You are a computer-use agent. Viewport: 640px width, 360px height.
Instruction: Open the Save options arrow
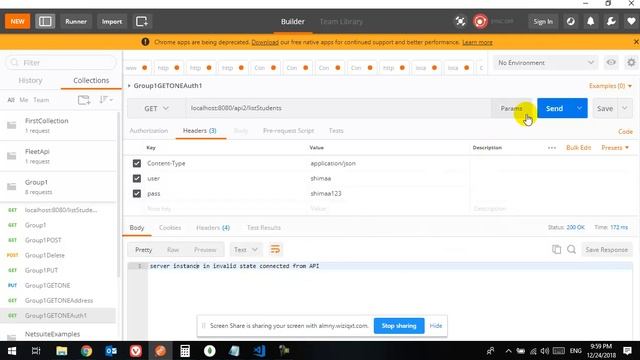[x=624, y=108]
